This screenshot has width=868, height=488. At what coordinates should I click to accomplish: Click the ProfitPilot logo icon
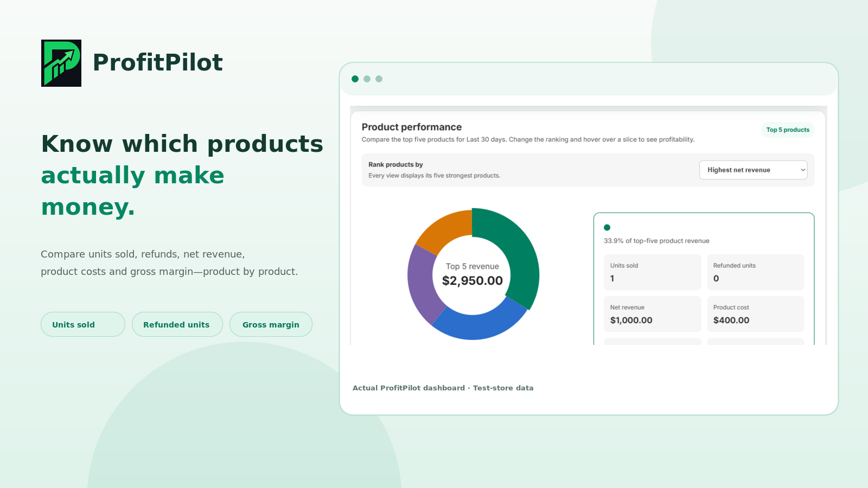click(61, 63)
